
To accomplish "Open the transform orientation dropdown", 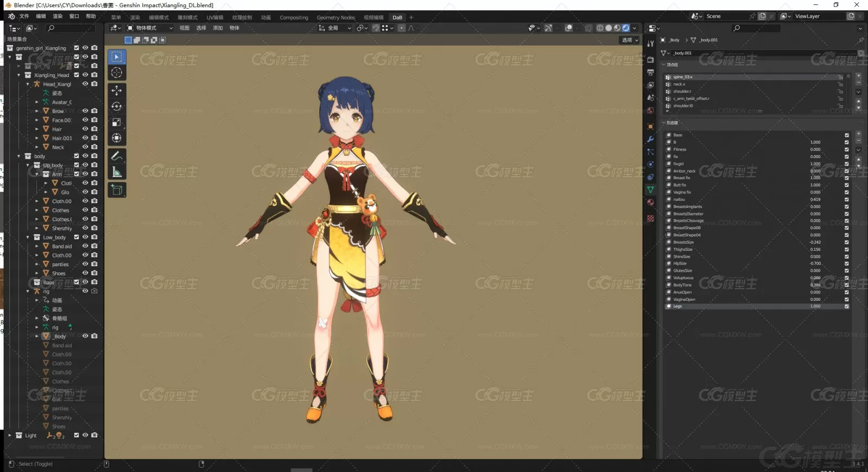I will 335,28.
